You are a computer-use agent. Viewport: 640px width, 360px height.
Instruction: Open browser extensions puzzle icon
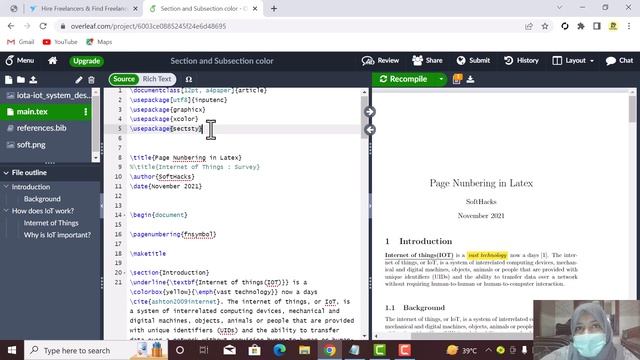[581, 26]
